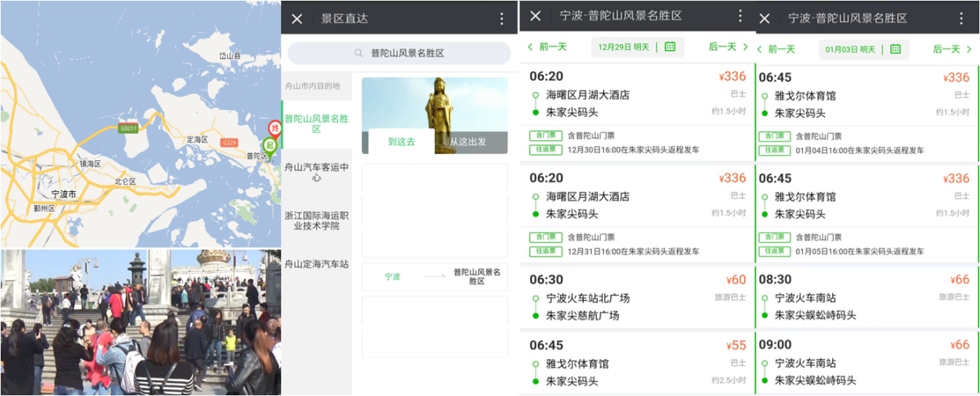Select 舟山汽车客运中心 in destination list
980x396 pixels.
(x=317, y=172)
